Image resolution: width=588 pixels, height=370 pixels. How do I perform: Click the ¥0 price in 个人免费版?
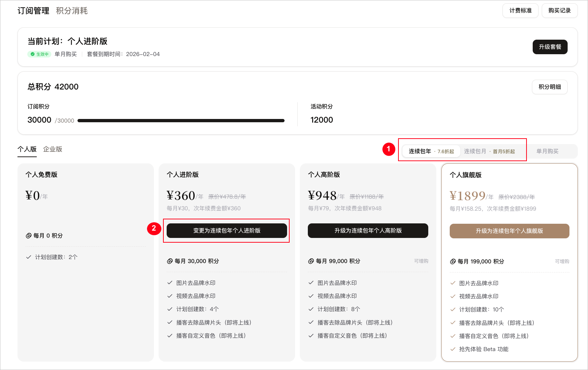click(x=33, y=196)
